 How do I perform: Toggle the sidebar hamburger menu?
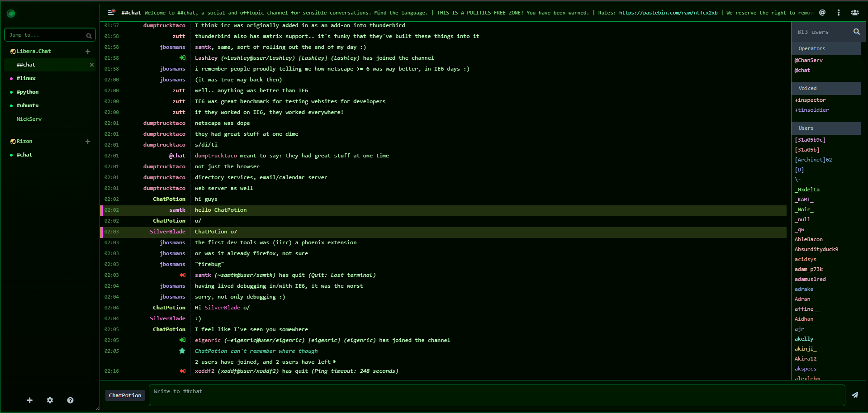coord(111,13)
